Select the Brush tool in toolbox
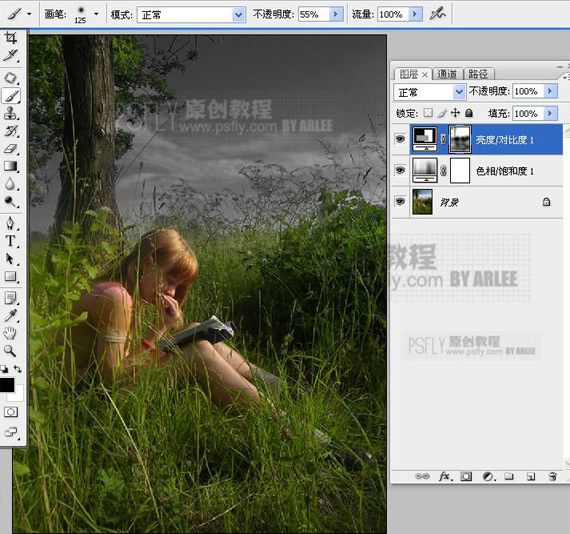Screen dimensions: 570x534 tap(11, 96)
